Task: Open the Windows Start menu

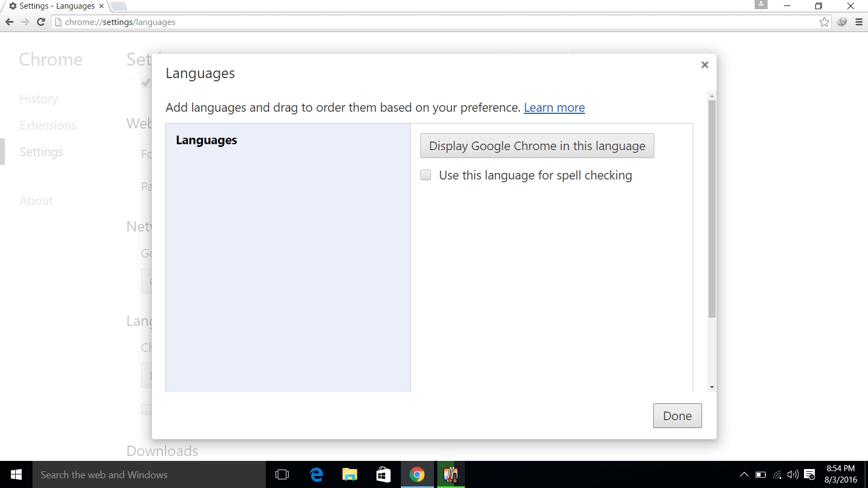Action: click(16, 474)
